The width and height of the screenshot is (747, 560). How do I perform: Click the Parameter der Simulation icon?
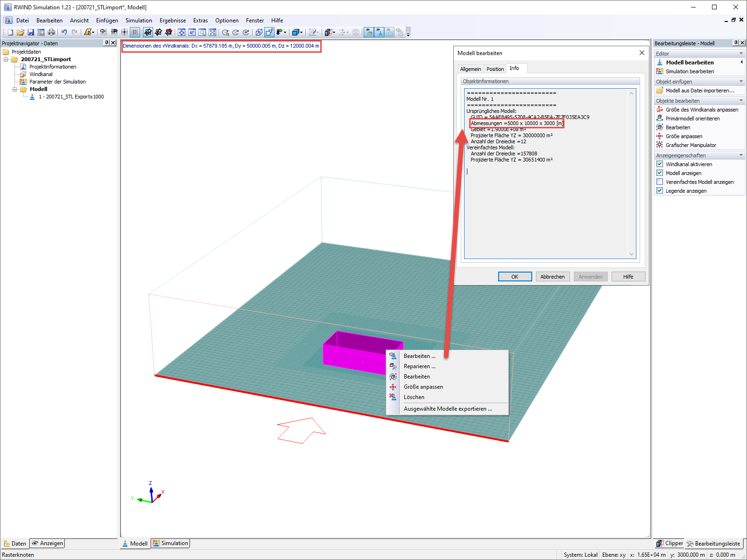23,82
